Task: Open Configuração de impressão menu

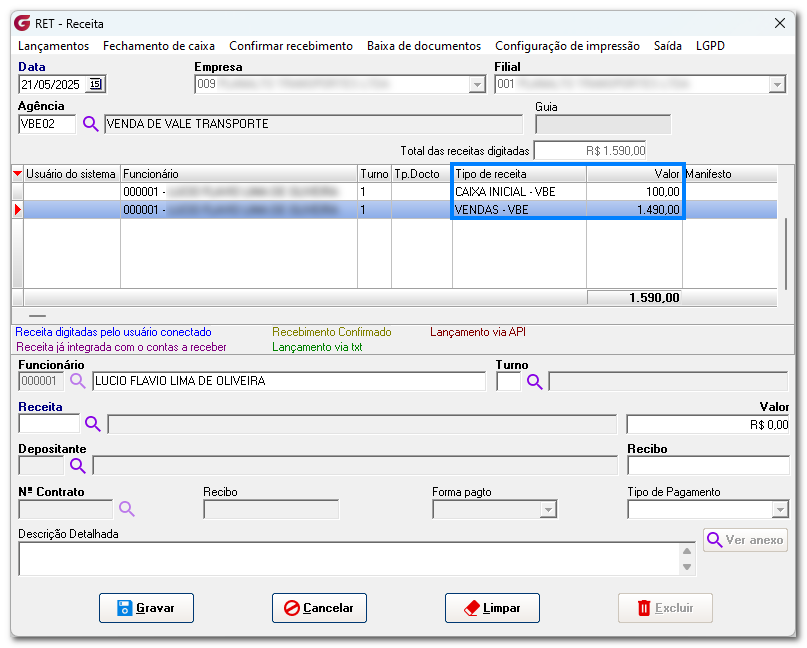Action: 567,46
